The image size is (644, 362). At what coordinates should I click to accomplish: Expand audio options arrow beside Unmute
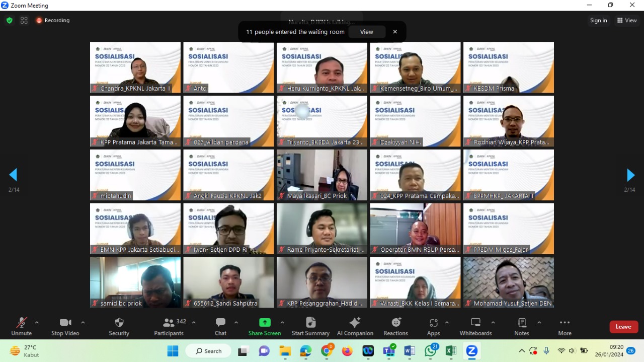(x=37, y=322)
